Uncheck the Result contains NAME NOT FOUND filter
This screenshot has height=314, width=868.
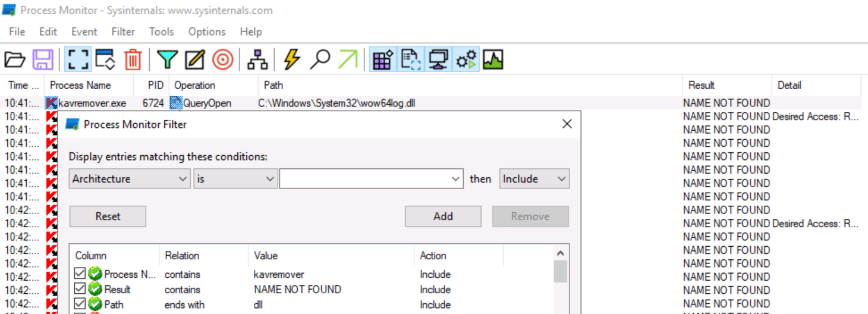80,289
